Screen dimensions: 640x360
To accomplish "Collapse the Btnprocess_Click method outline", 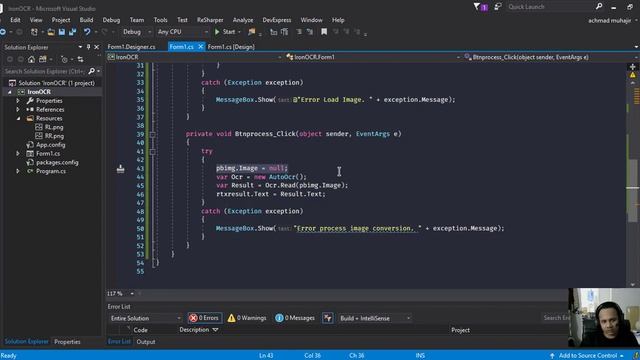I will [x=153, y=134].
